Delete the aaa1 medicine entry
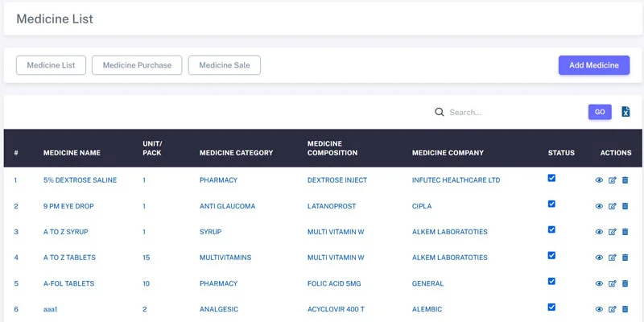 coord(625,309)
